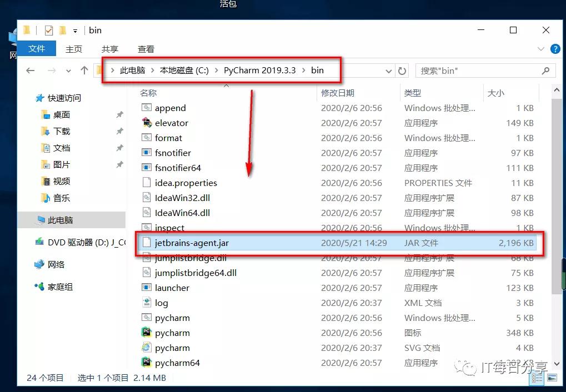
Task: Switch to the 共享 ribbon tab
Action: [x=110, y=49]
